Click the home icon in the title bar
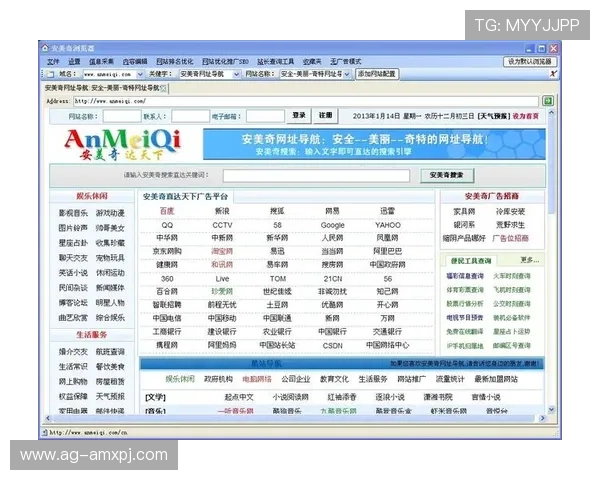Image resolution: width=600 pixels, height=480 pixels. 45,48
